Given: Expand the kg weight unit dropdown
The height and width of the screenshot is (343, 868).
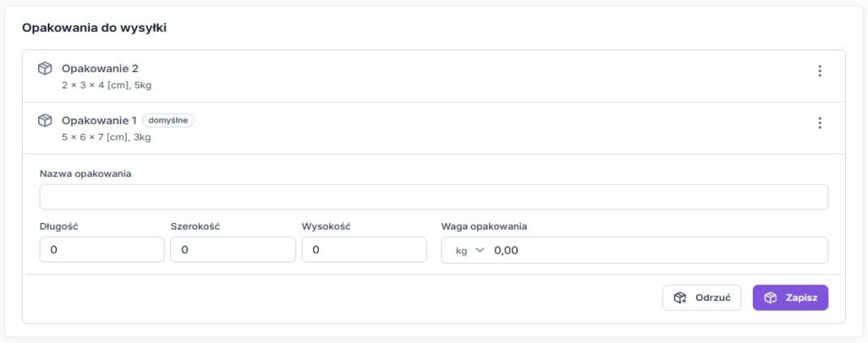Looking at the screenshot, I should click(x=469, y=251).
